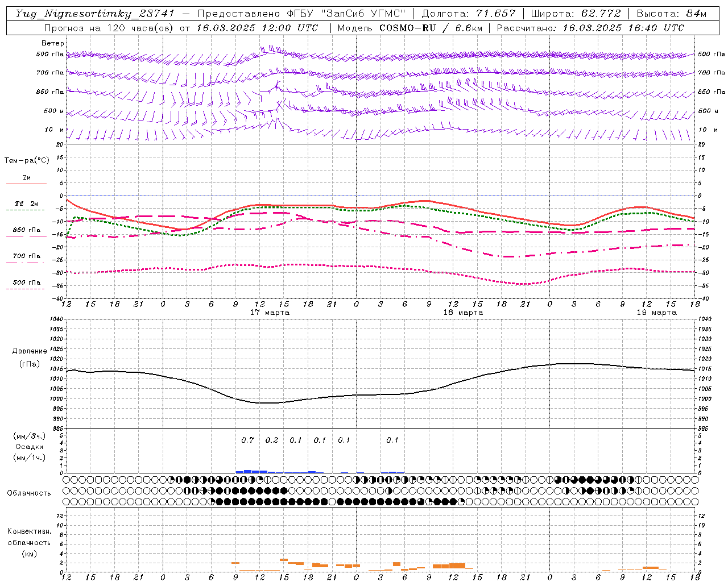Viewport: 728px width, 582px height.
Task: Select the ФГБУ "ЗапСиб УГМС" provider text
Action: (x=348, y=14)
